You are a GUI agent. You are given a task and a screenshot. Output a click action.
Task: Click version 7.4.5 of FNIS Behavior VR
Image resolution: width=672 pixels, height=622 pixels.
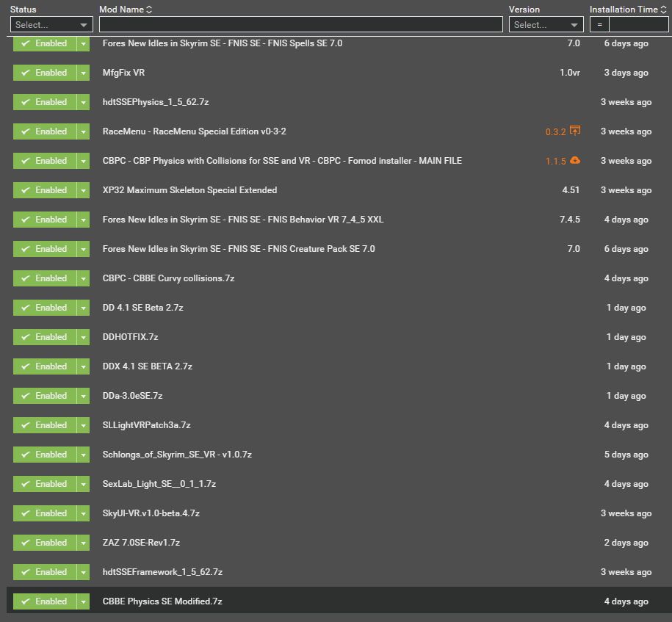[x=570, y=220]
